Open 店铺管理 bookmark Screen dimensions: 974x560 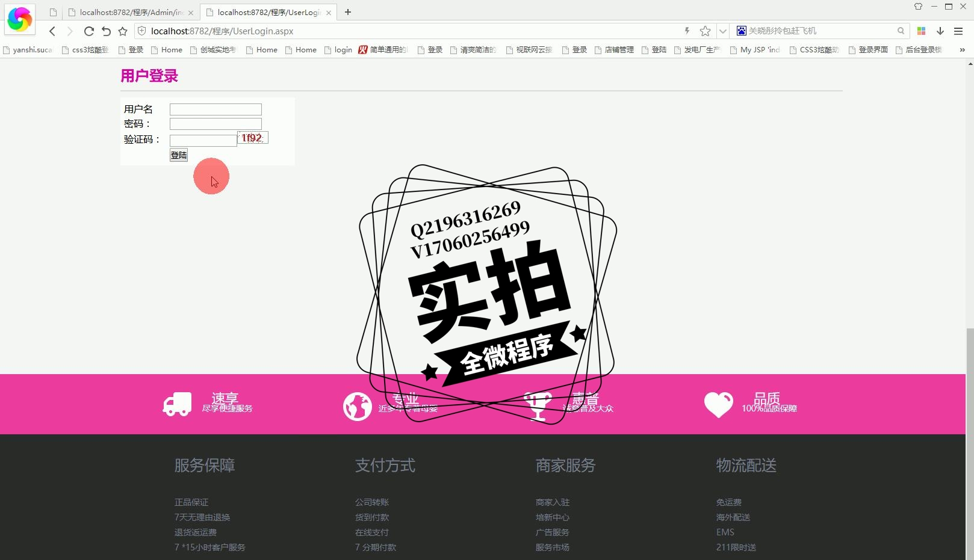[614, 50]
